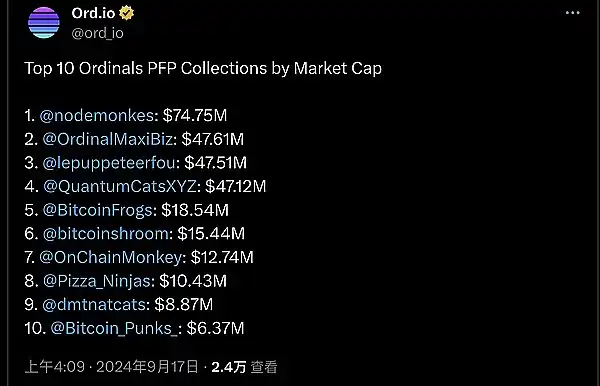Click the @dmtnatcats mention
Screen dimensions: 600x386
94,305
